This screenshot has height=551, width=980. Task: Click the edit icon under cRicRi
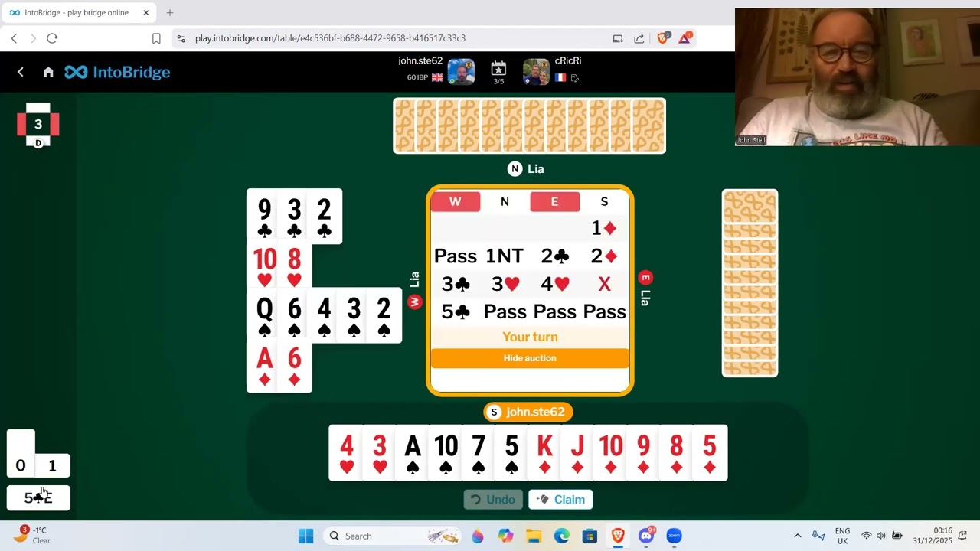point(575,78)
